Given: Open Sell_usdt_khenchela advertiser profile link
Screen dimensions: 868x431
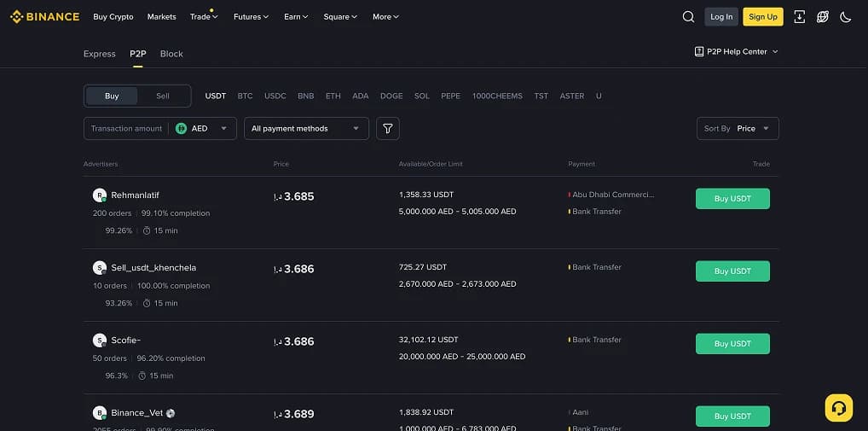Looking at the screenshot, I should coord(153,268).
